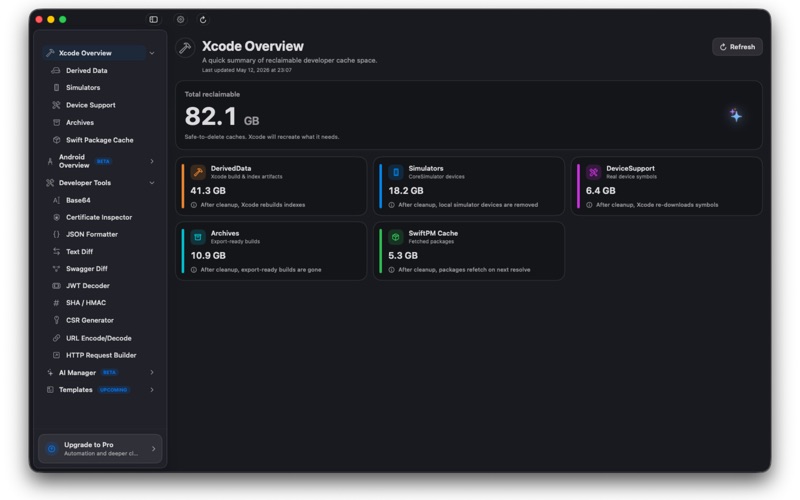
Task: Click the Swagger Diff icon
Action: tap(56, 268)
